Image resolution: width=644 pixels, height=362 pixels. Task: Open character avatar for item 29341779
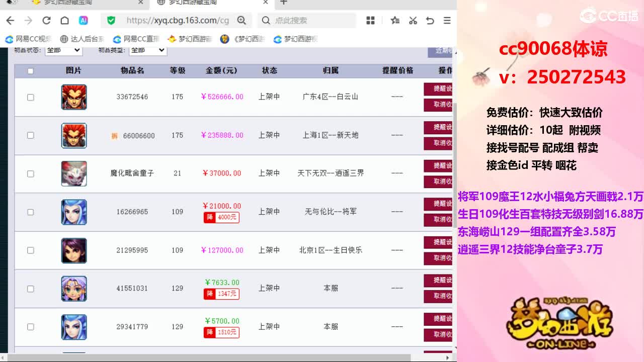[74, 327]
